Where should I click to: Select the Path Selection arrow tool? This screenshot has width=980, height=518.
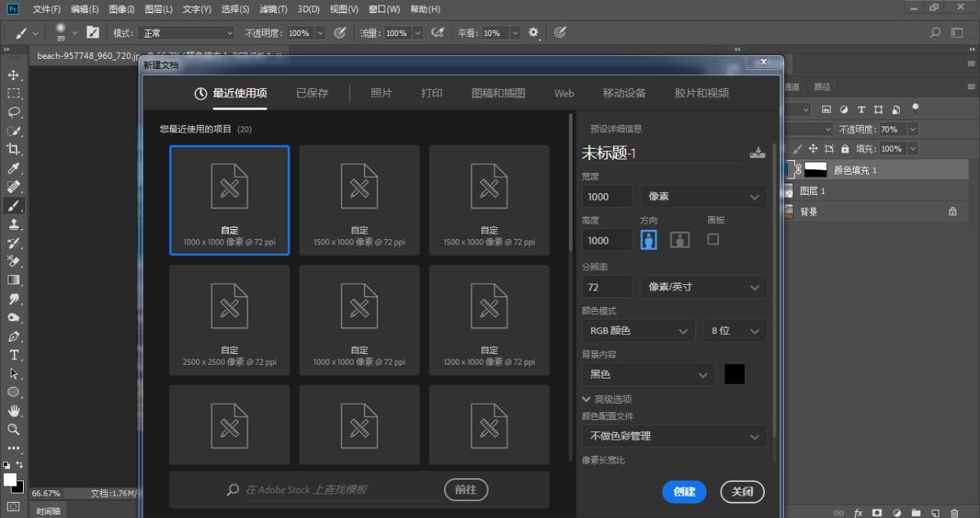[14, 374]
